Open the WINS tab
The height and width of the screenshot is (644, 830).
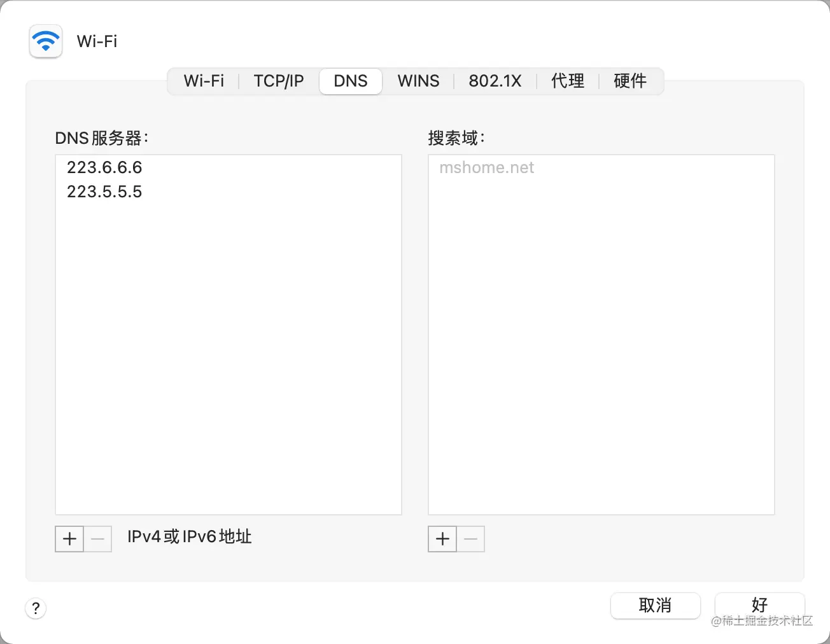pyautogui.click(x=418, y=81)
